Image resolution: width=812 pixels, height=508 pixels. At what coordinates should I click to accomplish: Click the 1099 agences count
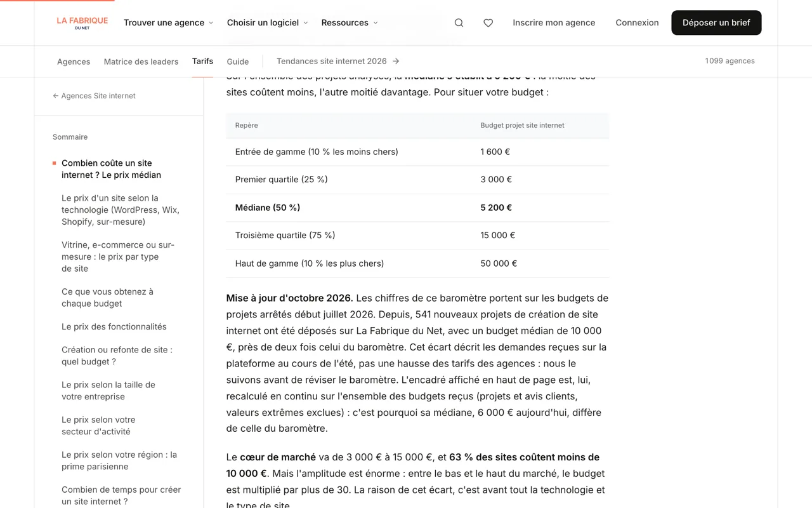tap(730, 61)
